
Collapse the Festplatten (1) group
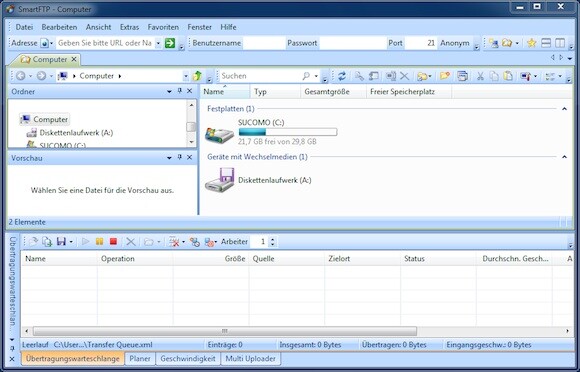[564, 109]
